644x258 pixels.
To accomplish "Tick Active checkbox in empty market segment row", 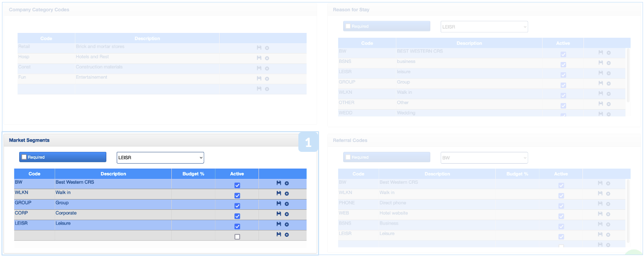I will pos(237,237).
